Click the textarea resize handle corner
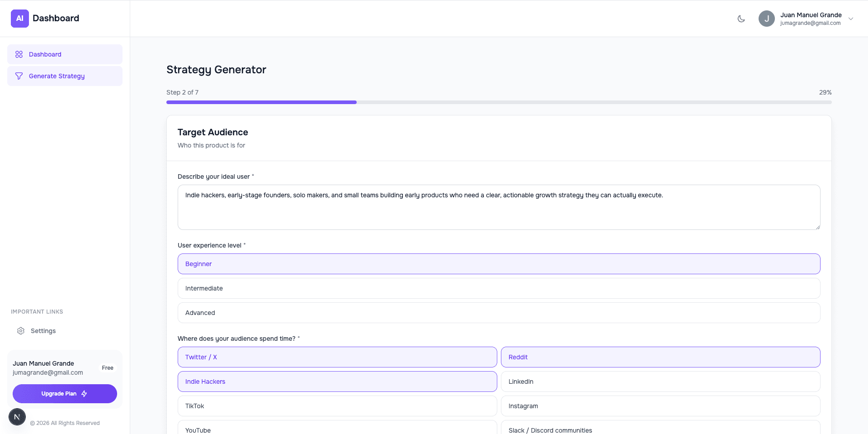The width and height of the screenshot is (868, 434). click(818, 227)
